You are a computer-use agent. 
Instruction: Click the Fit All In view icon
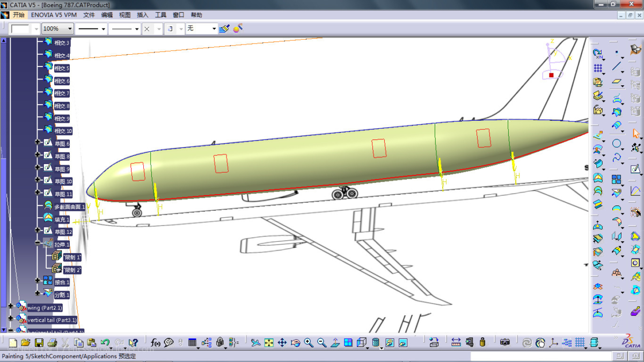(x=269, y=343)
